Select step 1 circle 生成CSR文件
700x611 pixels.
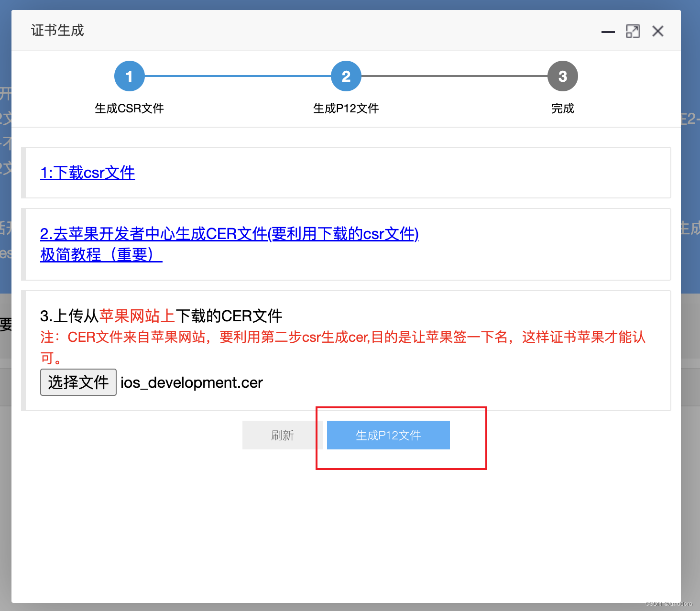pyautogui.click(x=129, y=76)
